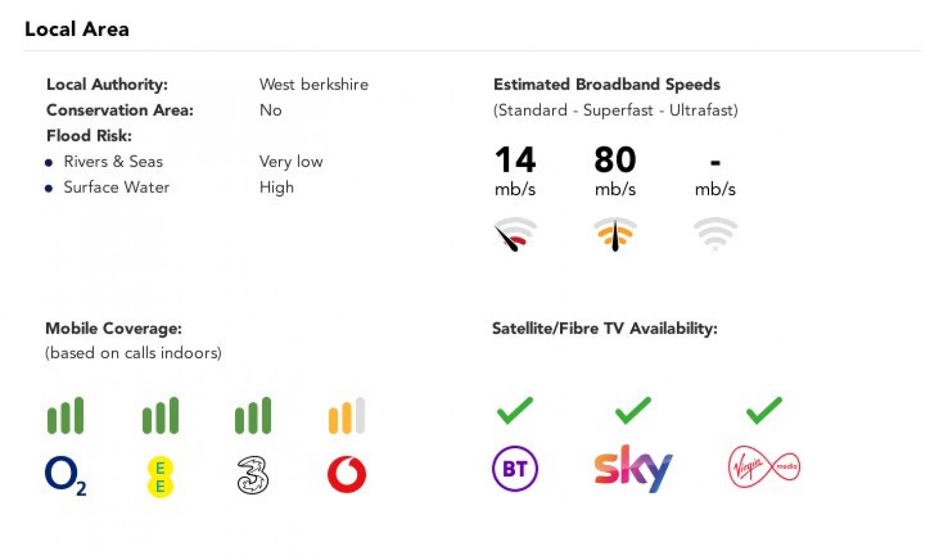Click the EE network logo

160,477
